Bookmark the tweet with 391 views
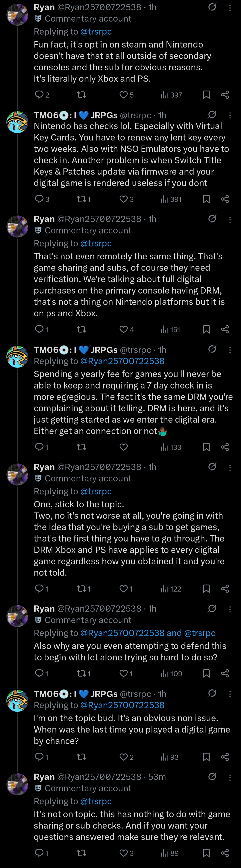241x868 pixels. [x=206, y=199]
